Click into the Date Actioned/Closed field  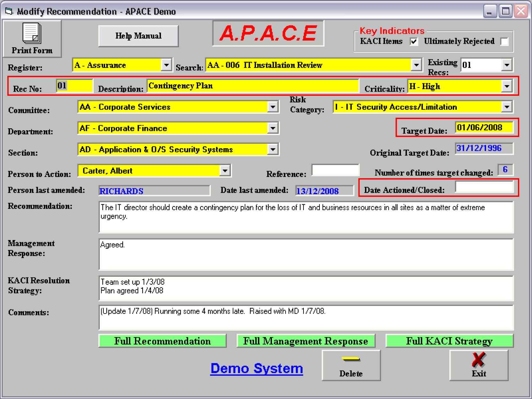click(x=484, y=187)
